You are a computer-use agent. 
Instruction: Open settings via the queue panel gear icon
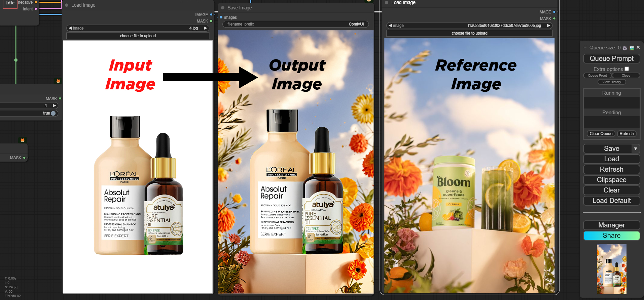(x=625, y=48)
